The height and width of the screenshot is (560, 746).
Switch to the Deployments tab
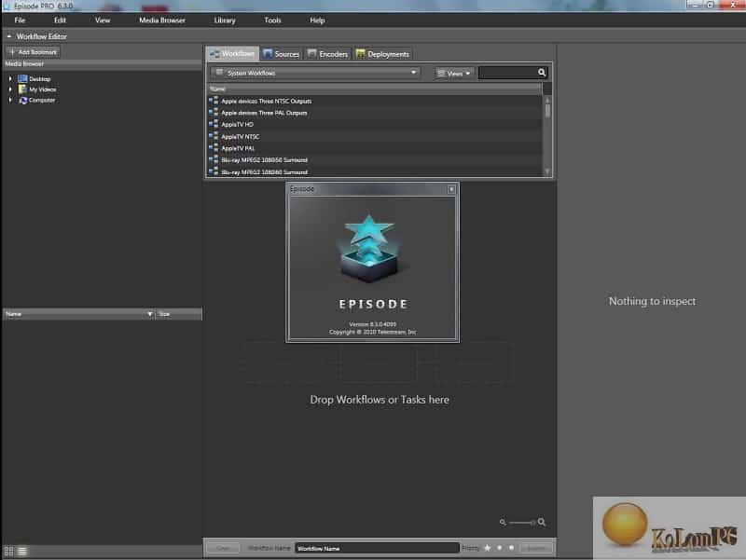tap(383, 54)
